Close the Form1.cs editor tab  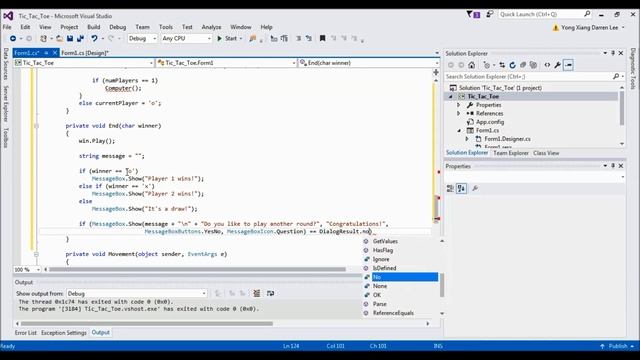pyautogui.click(x=55, y=53)
